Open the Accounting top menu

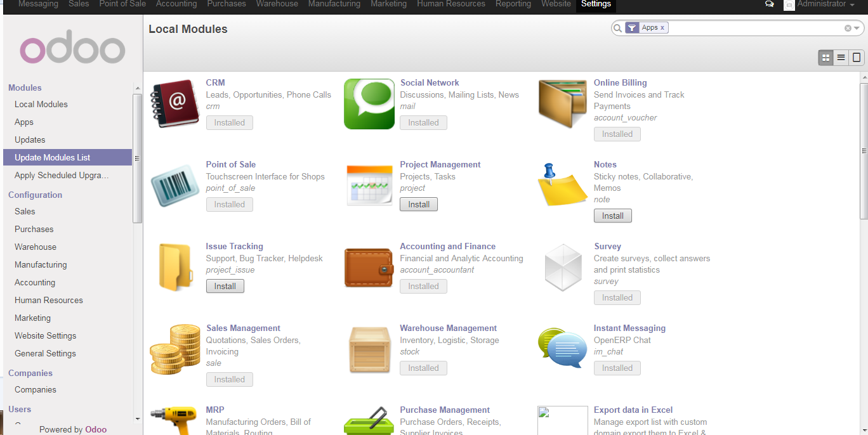click(176, 4)
